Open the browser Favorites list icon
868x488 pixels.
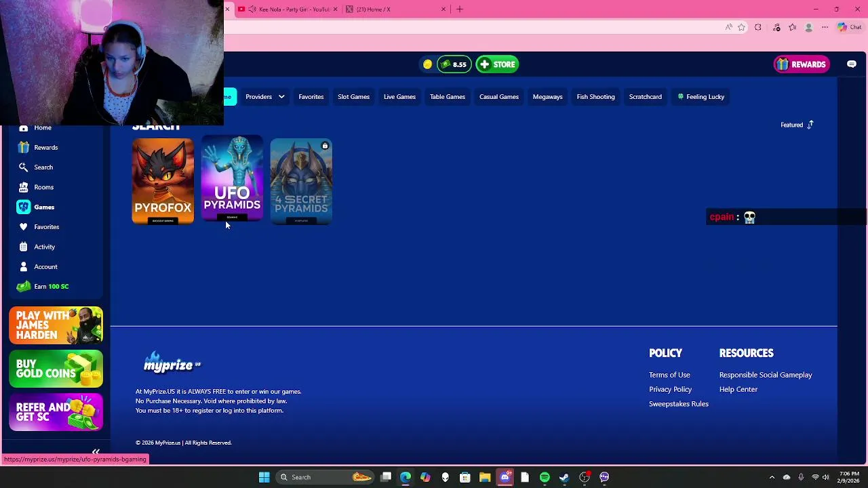click(792, 28)
